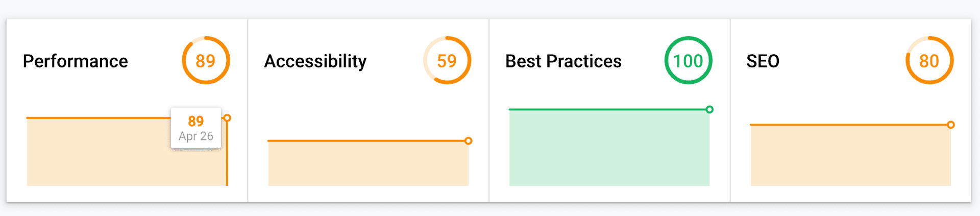Click the Best Practices green chart area
The height and width of the screenshot is (216, 980).
[609, 148]
